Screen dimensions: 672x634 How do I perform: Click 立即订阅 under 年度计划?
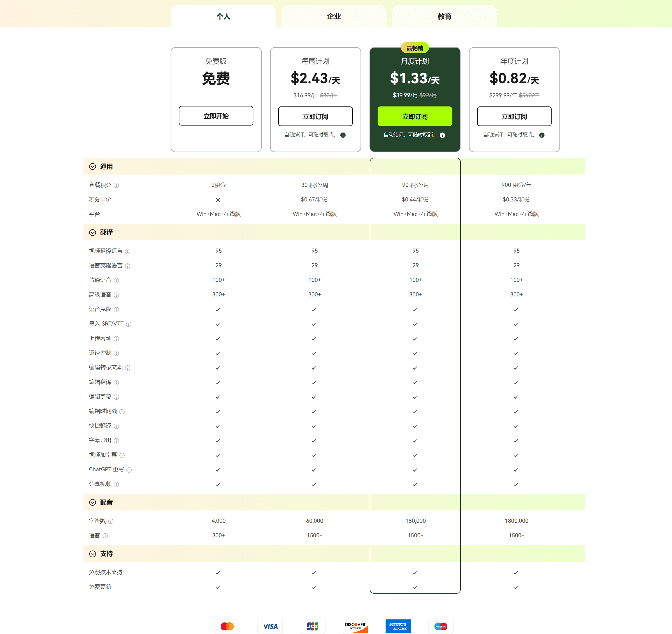514,116
